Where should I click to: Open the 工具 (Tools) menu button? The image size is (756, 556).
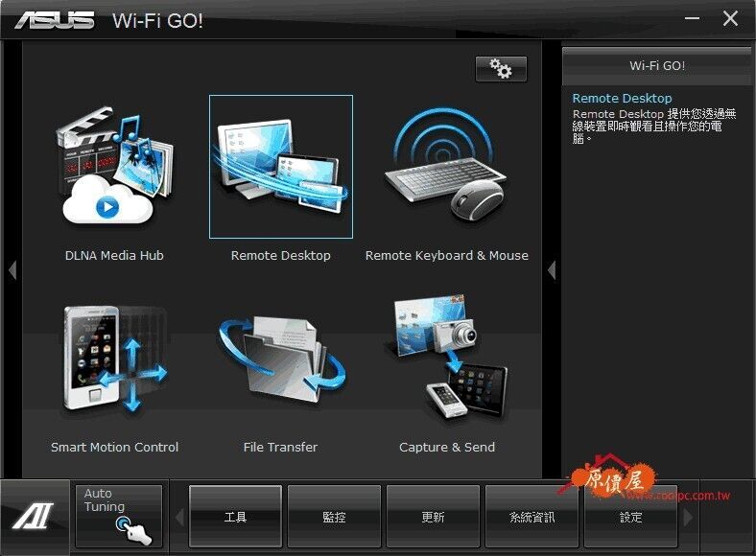(235, 517)
